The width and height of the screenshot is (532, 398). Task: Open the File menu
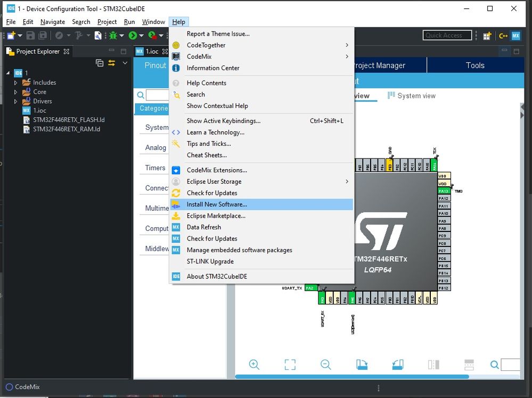pos(11,22)
